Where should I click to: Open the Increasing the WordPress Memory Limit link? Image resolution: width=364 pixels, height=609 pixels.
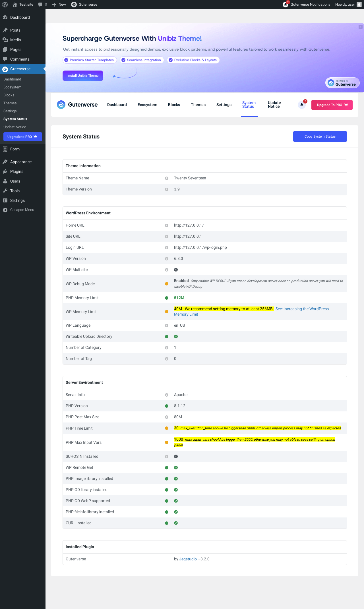click(302, 309)
